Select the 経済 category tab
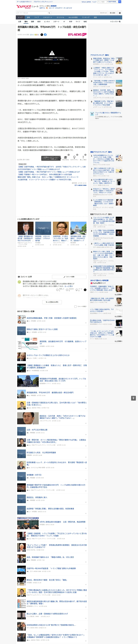This screenshot has width=138, height=644. point(39,21)
